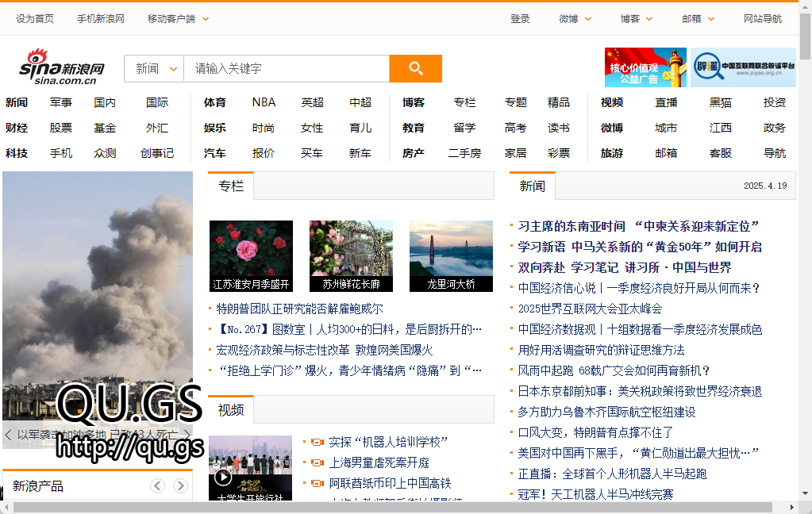
Task: Open 汽车 navigation link
Action: pyautogui.click(x=215, y=153)
